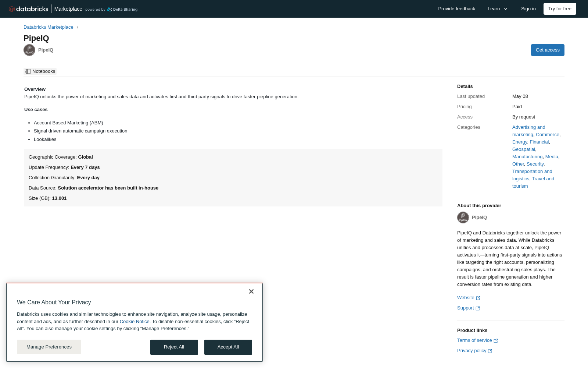Click external-link icon beside Support
Image resolution: width=588 pixels, height=368 pixels.
tap(478, 308)
